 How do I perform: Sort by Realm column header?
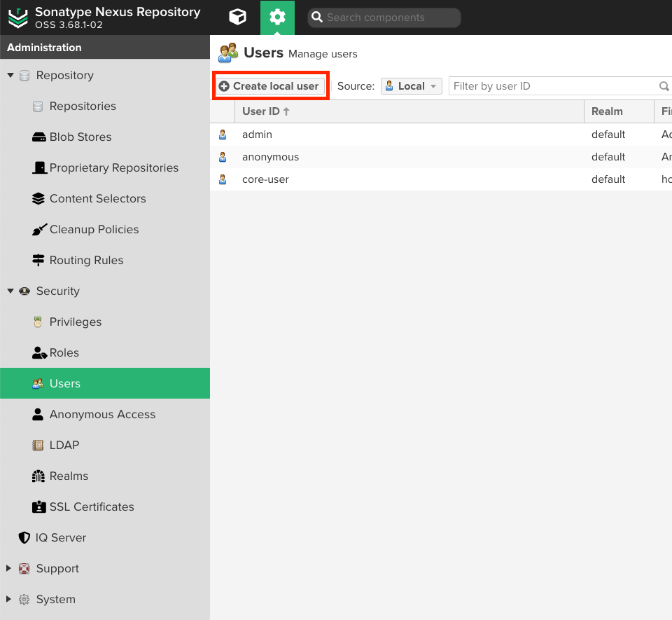pyautogui.click(x=619, y=111)
